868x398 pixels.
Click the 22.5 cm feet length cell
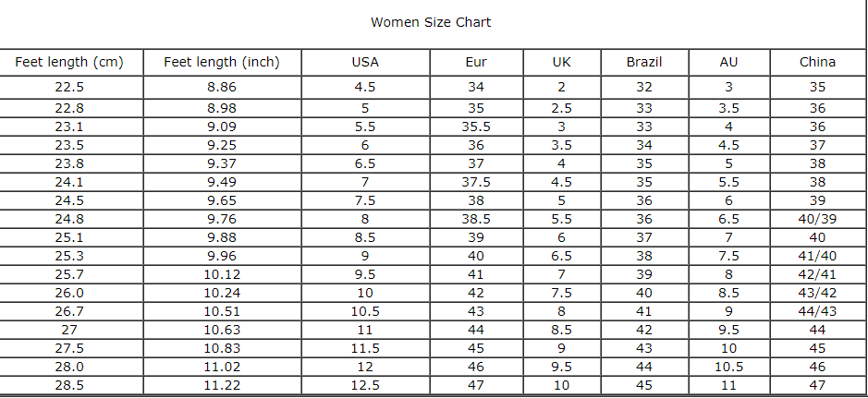click(68, 88)
